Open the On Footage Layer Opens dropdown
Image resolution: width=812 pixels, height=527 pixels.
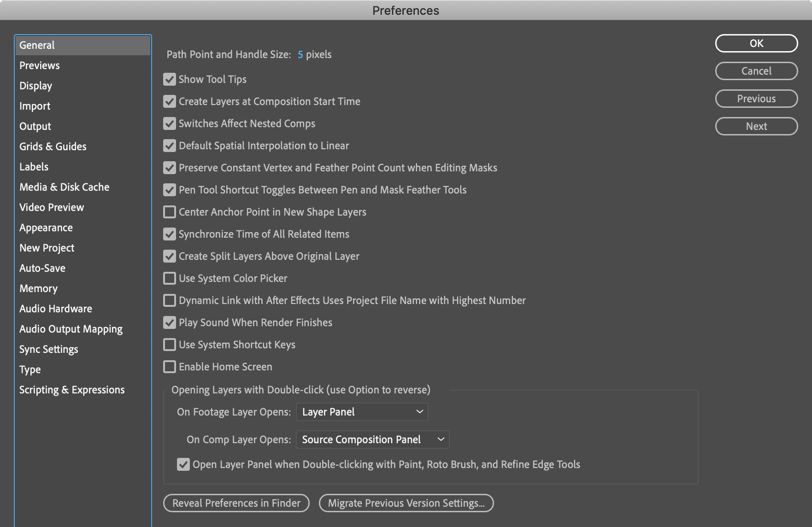(362, 412)
